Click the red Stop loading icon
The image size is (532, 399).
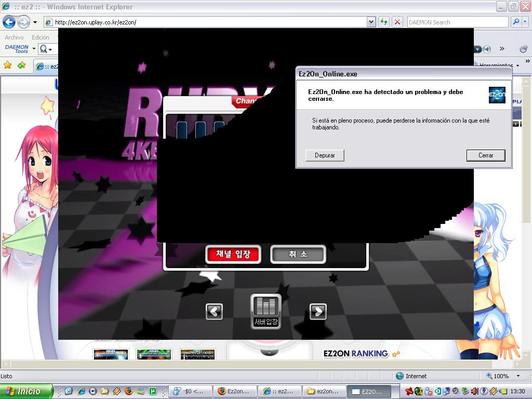pyautogui.click(x=397, y=22)
